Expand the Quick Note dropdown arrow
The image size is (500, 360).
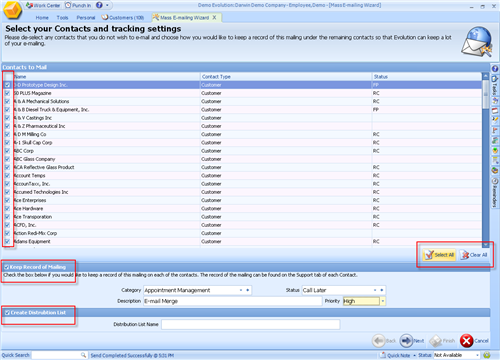click(414, 356)
